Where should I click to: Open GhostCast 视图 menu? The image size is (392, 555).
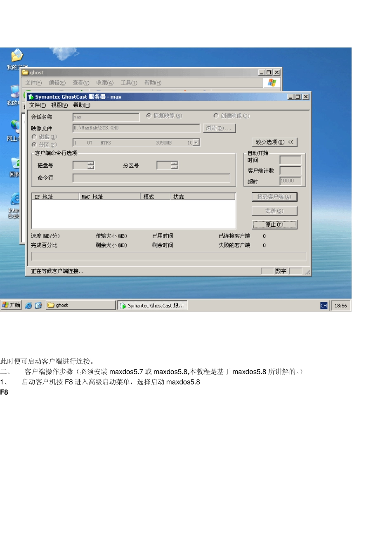point(59,105)
